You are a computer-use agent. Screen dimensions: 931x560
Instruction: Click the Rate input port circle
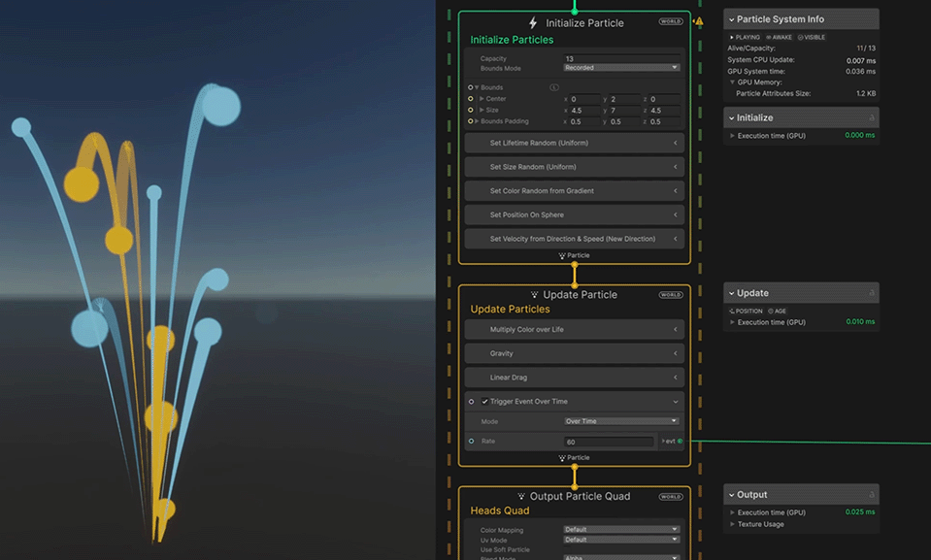click(x=471, y=442)
